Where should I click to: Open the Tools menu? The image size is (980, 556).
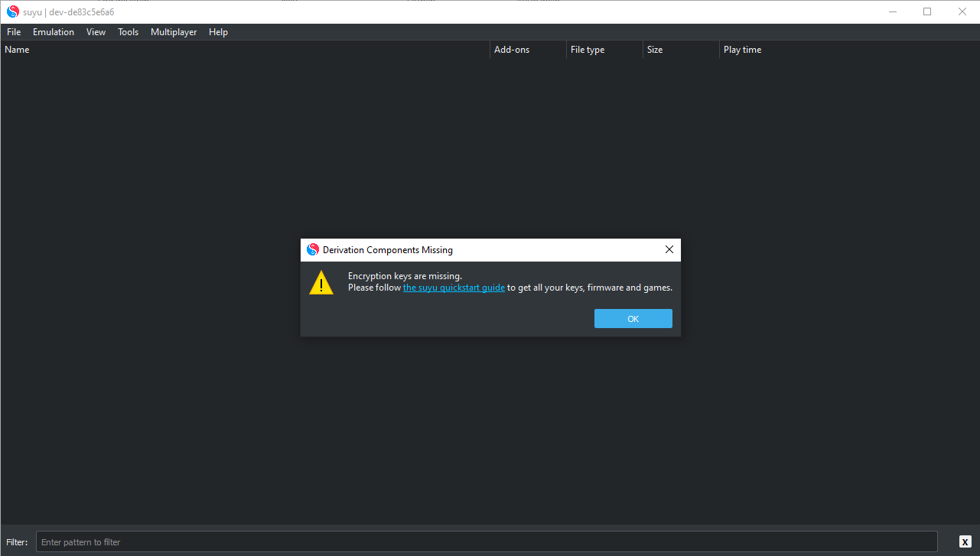pos(129,32)
